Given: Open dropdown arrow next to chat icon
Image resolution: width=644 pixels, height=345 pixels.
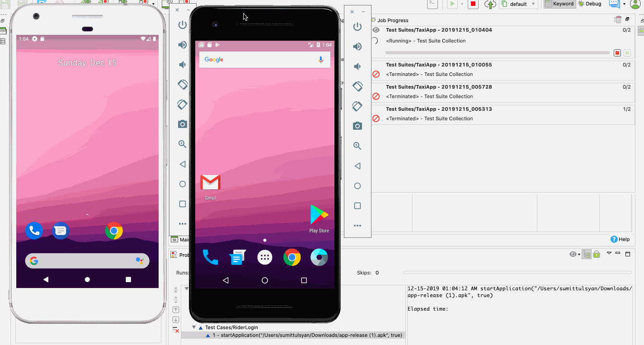Looking at the screenshot, I should pos(624,4).
